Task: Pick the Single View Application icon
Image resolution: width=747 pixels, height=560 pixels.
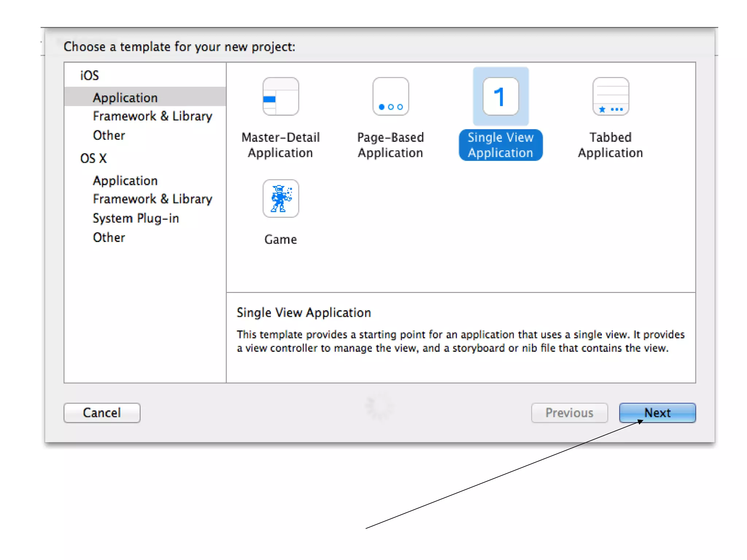Action: [500, 96]
